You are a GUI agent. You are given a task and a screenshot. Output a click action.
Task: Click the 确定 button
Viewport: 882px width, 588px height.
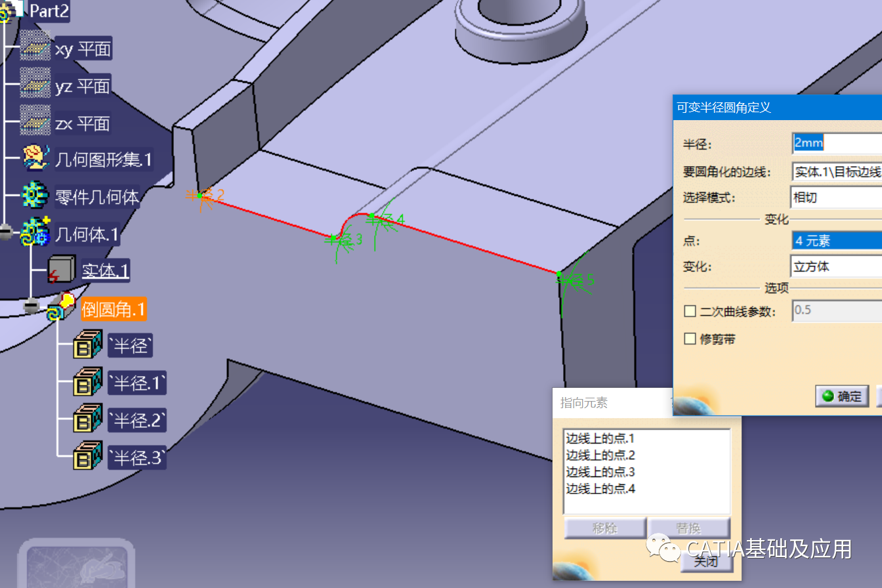pyautogui.click(x=843, y=396)
